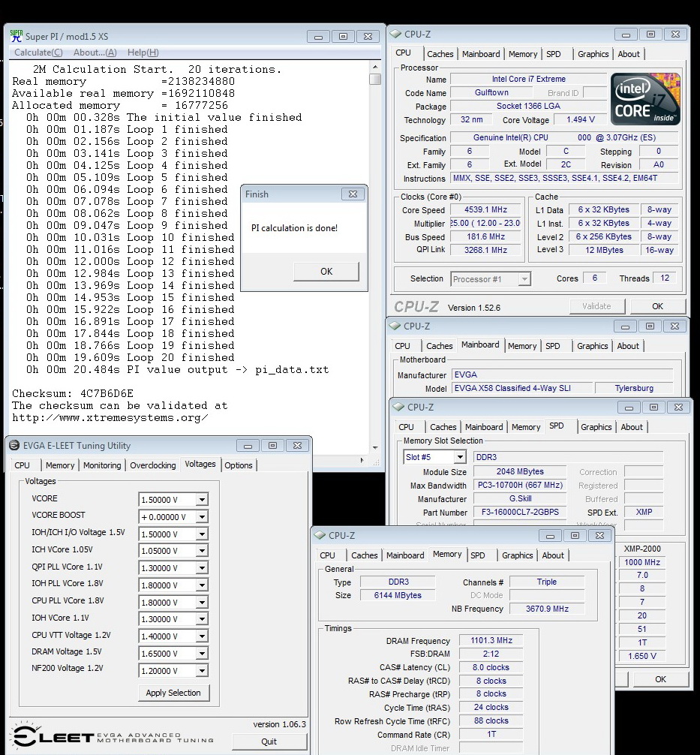Select the Options tab in E-LEET
700x755 pixels.
tap(239, 465)
